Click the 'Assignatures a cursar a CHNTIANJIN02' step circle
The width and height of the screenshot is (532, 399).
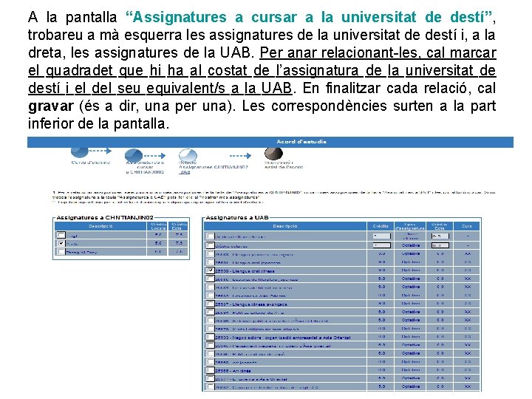click(x=134, y=155)
